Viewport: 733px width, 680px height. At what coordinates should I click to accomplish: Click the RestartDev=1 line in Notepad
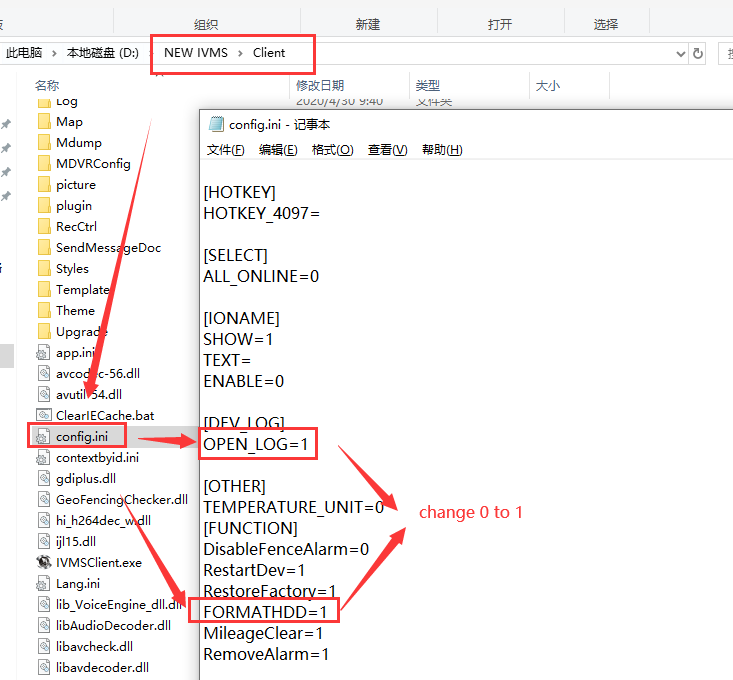click(x=254, y=570)
